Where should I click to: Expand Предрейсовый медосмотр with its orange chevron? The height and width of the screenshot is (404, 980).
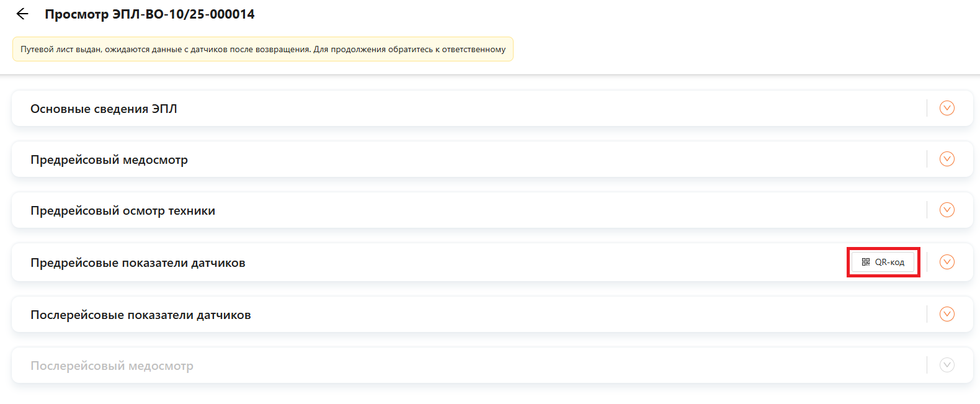coord(947,159)
